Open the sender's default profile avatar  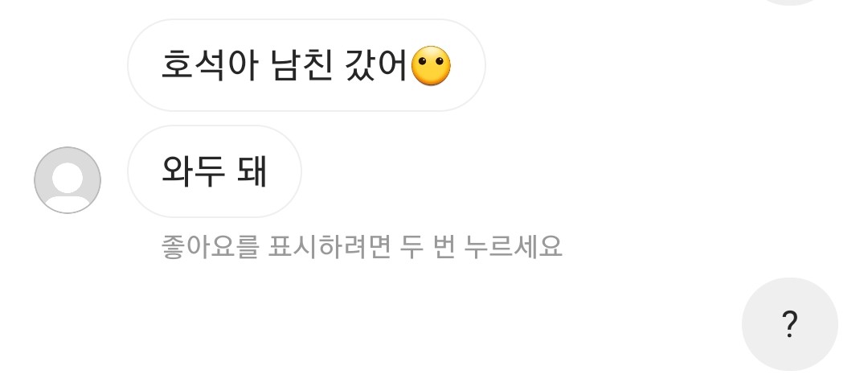click(68, 180)
